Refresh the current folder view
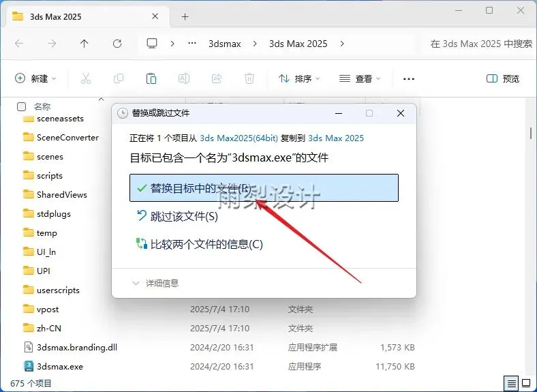The image size is (537, 392). click(x=117, y=44)
